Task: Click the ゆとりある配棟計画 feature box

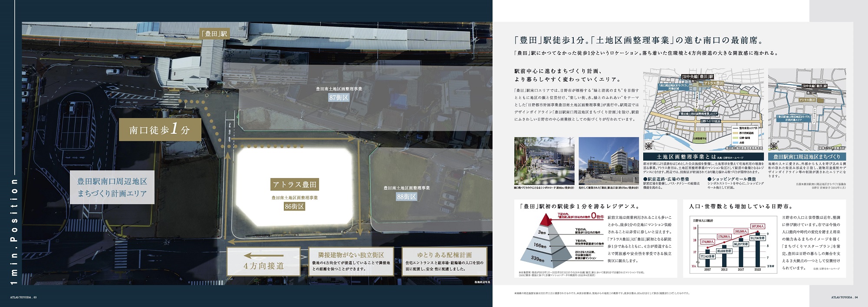Action: click(x=444, y=261)
